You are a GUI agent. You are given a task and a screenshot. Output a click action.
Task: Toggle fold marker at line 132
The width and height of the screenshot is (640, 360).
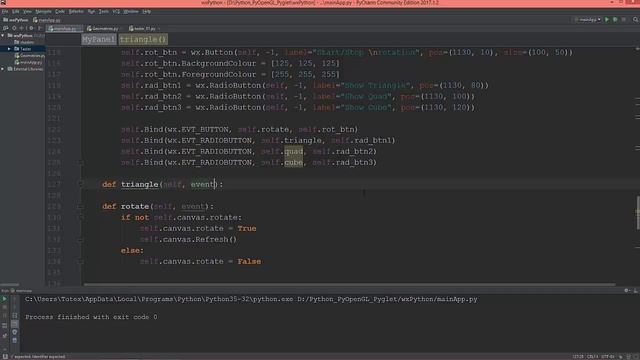tap(80, 240)
